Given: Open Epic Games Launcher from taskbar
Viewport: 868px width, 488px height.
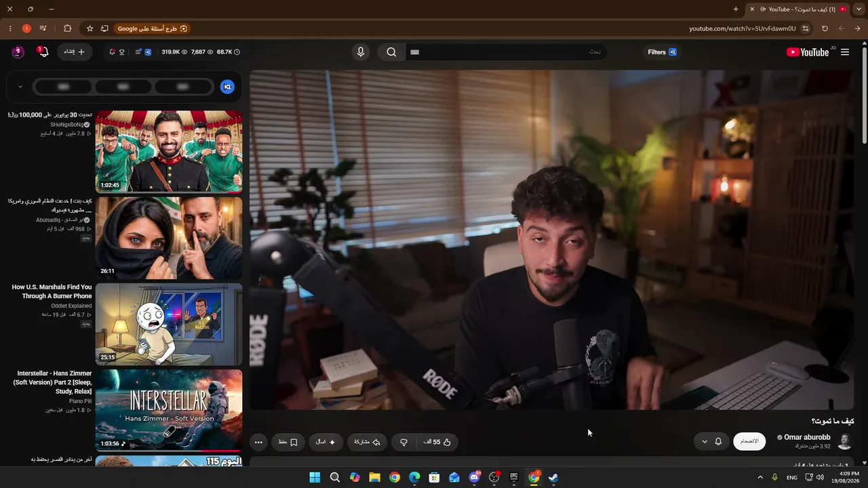Looking at the screenshot, I should (x=514, y=477).
